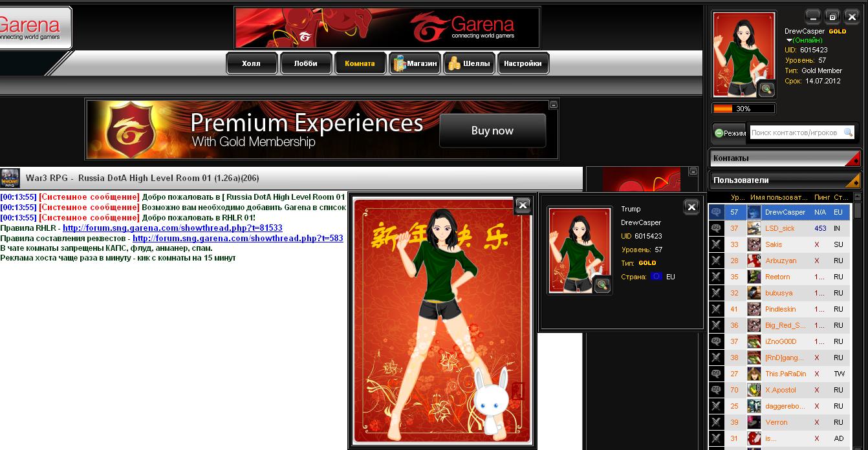
Task: Click the chat bubble icon beside iZnoG00D
Action: point(716,341)
